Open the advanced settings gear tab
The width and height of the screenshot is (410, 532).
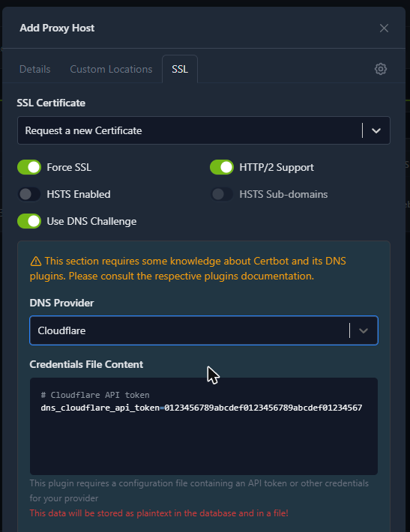[x=381, y=69]
